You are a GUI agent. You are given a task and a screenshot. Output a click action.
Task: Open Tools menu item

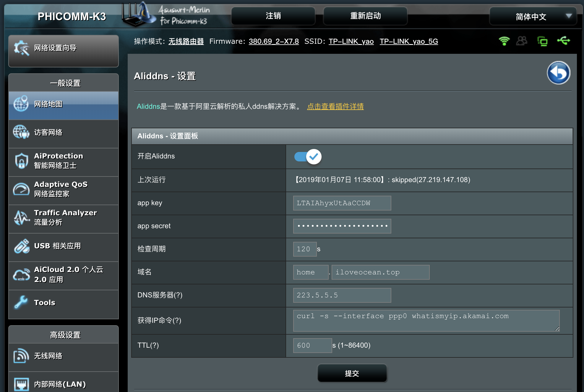[x=64, y=304]
